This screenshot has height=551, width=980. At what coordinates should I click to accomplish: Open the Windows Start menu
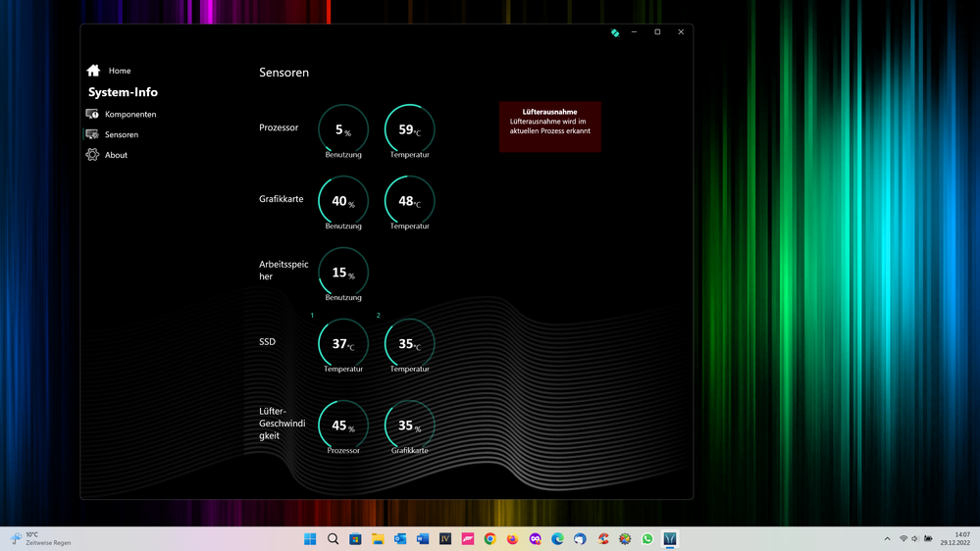coord(310,539)
